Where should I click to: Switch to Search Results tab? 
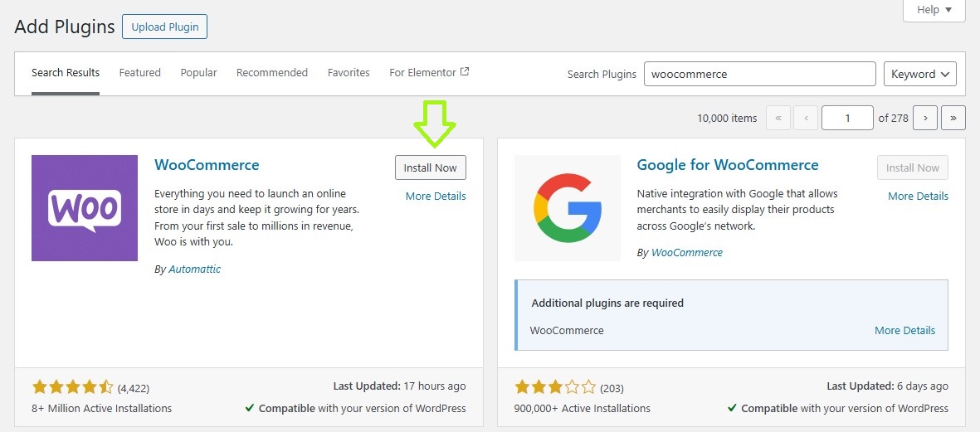point(66,72)
